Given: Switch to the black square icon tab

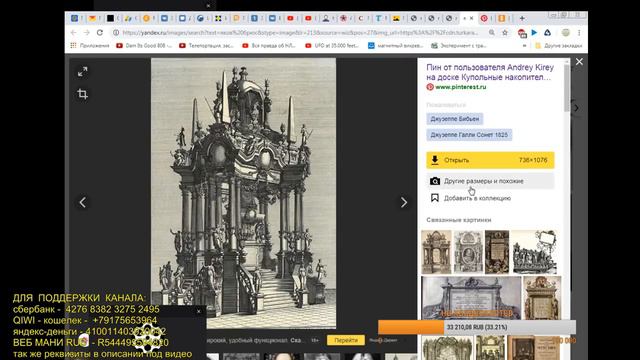Looking at the screenshot, I should [x=110, y=18].
